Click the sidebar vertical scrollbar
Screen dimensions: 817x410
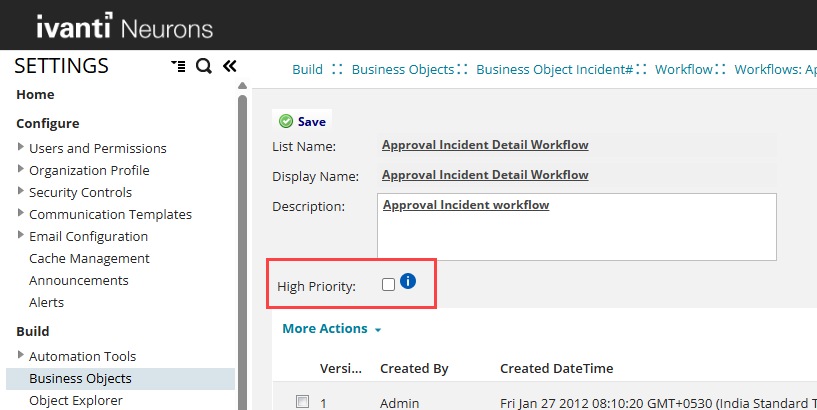(x=242, y=250)
